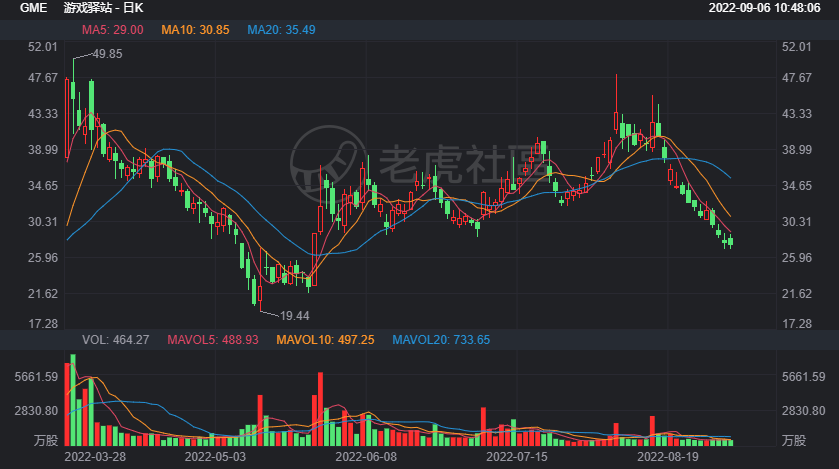839x469 pixels.
Task: Click left axis price label 25.96
Action: point(43,258)
